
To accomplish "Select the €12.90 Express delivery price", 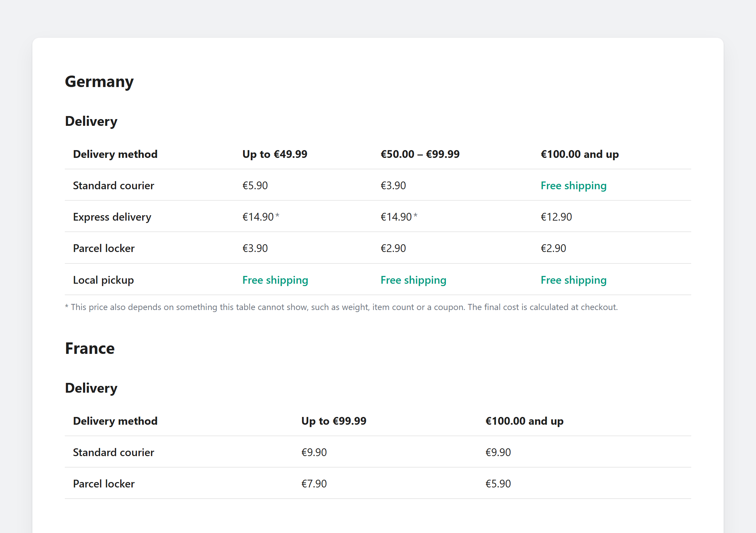I will [556, 217].
